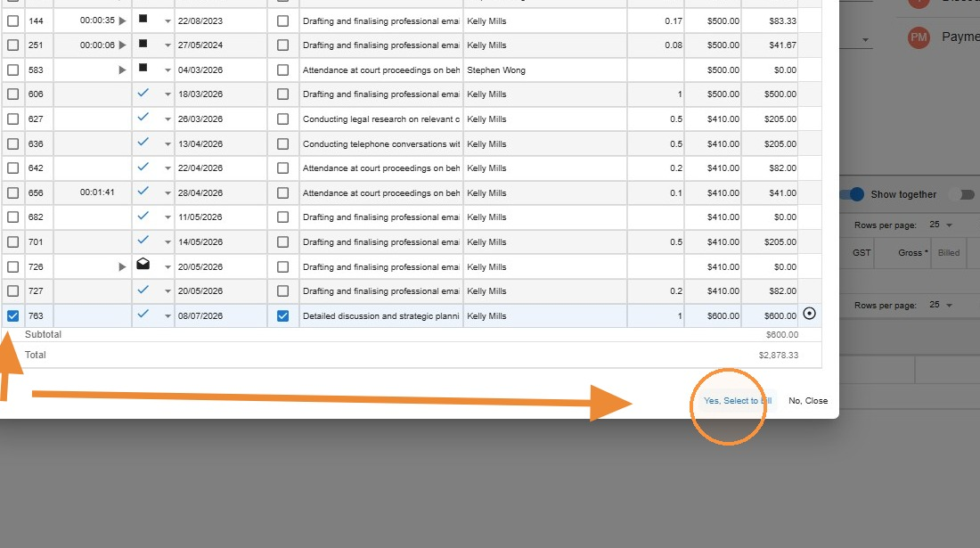Tick the second checkbox beside date 22/08/2023
The height and width of the screenshot is (548, 980).
pyautogui.click(x=282, y=20)
